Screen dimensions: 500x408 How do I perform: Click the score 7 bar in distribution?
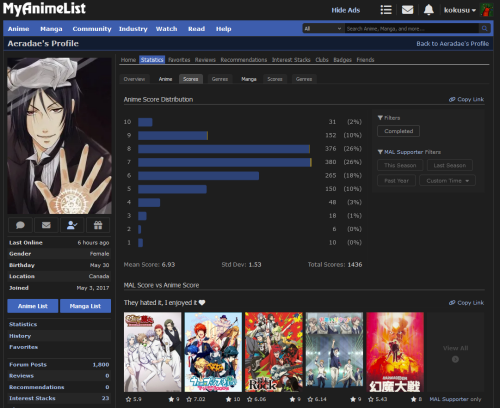(x=225, y=162)
